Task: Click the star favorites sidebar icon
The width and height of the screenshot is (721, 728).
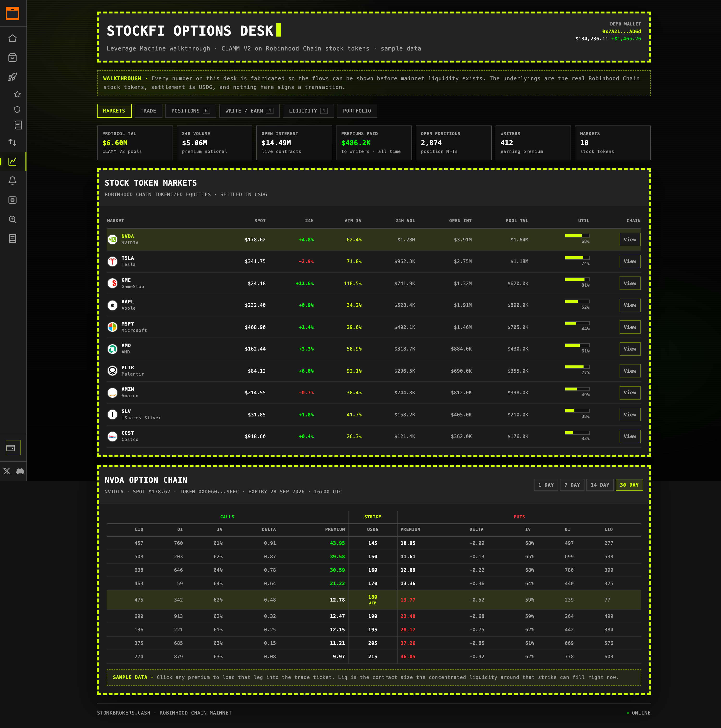Action: (x=17, y=94)
